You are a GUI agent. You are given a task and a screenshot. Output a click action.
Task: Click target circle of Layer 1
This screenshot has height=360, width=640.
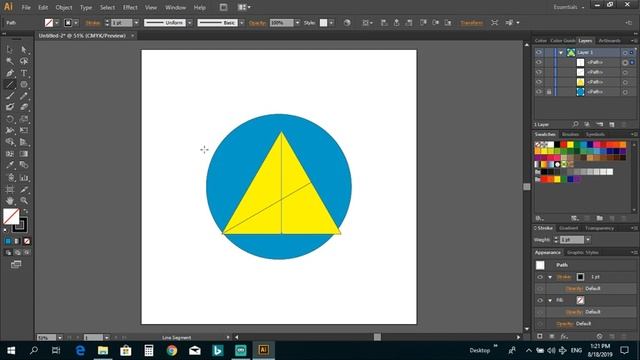tap(625, 53)
